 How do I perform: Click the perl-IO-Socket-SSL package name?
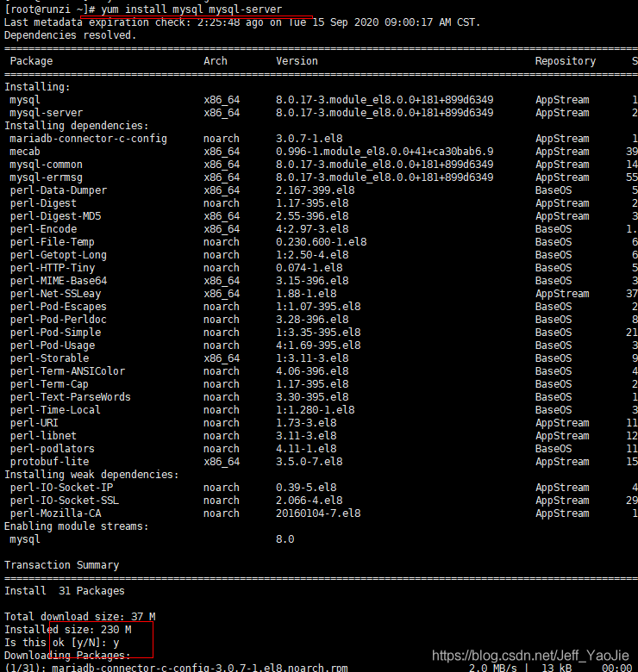pos(65,501)
